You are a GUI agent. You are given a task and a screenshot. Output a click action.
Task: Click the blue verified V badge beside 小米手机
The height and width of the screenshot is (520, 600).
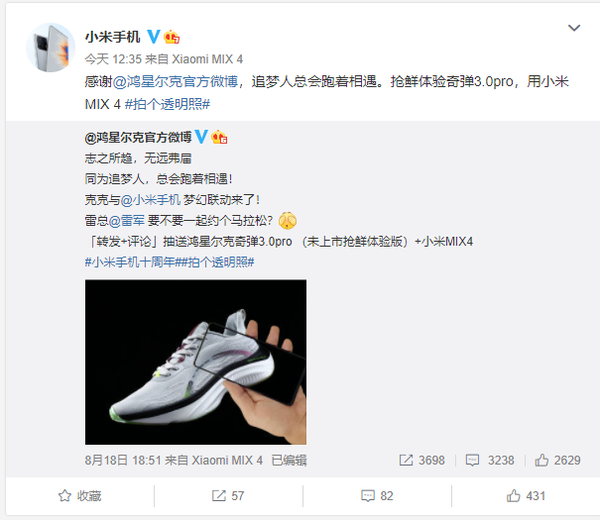point(154,37)
